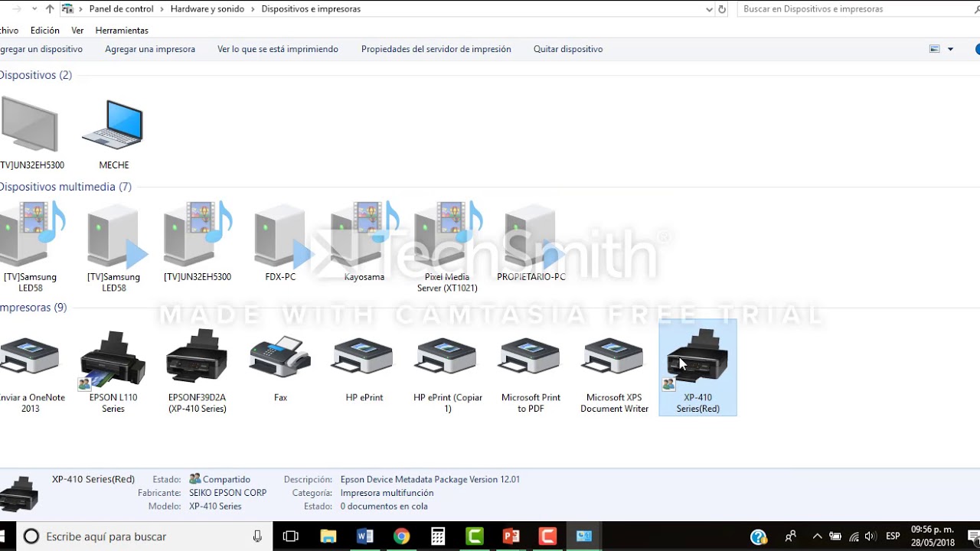Select the FDX-PC media device
Viewport: 980px width, 551px height.
pyautogui.click(x=280, y=243)
